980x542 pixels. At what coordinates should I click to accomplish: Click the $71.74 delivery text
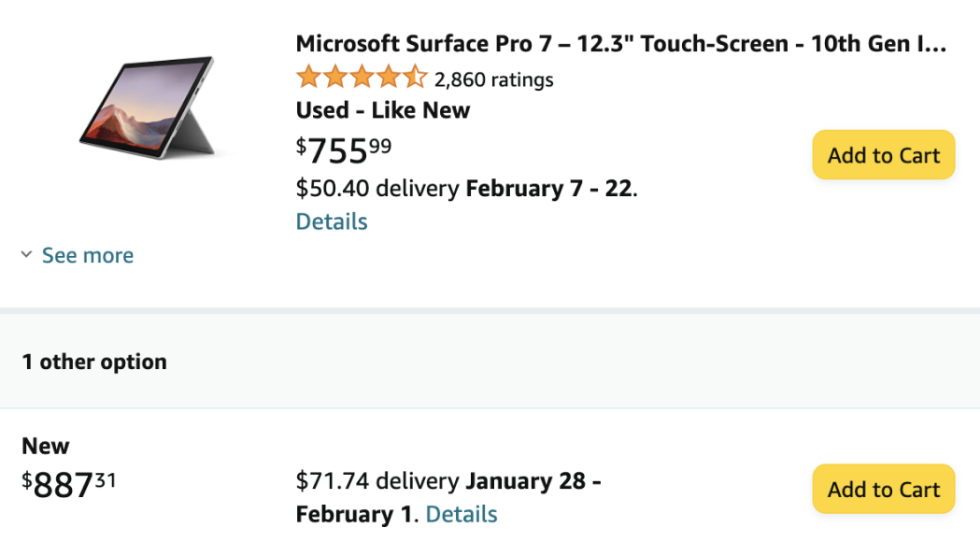(376, 480)
